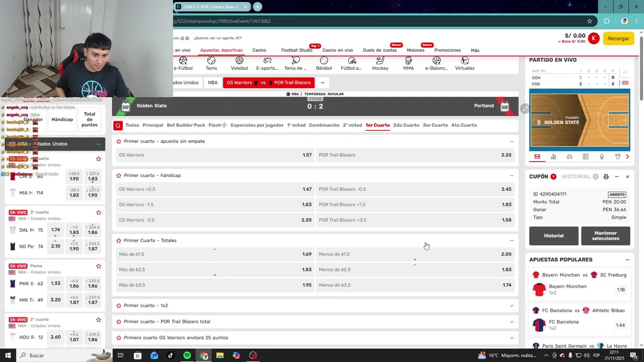Select the Virtuales category icon
Image resolution: width=644 pixels, height=362 pixels.
(465, 63)
